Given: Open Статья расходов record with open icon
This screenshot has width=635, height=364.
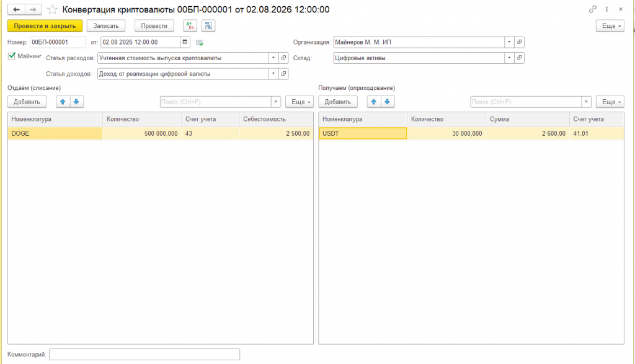Looking at the screenshot, I should tap(283, 58).
